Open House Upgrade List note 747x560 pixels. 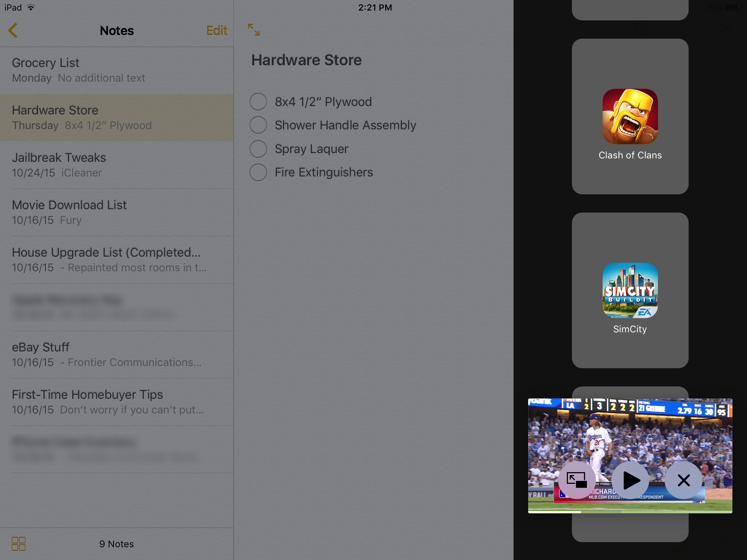click(116, 260)
